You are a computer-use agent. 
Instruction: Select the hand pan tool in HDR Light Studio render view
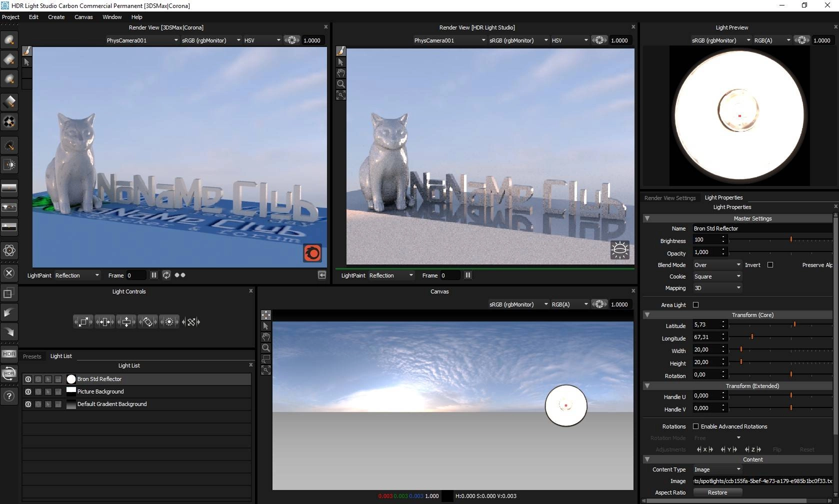pos(340,73)
